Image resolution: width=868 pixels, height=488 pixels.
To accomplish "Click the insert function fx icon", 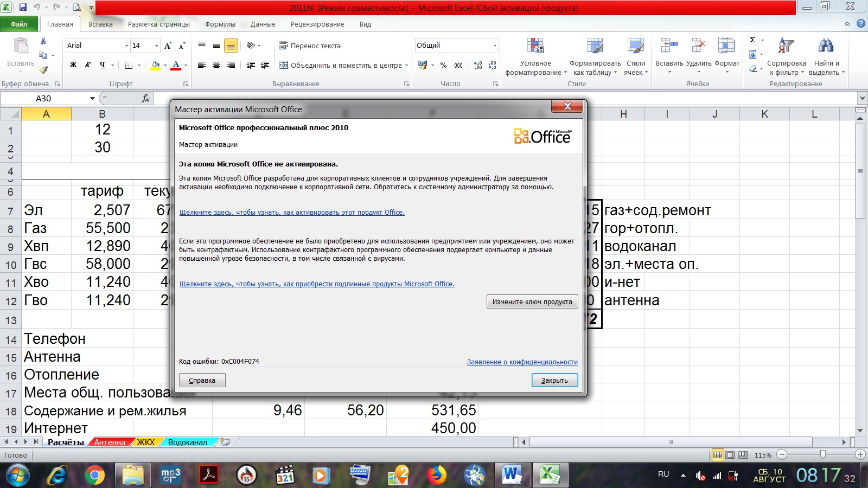I will point(145,98).
